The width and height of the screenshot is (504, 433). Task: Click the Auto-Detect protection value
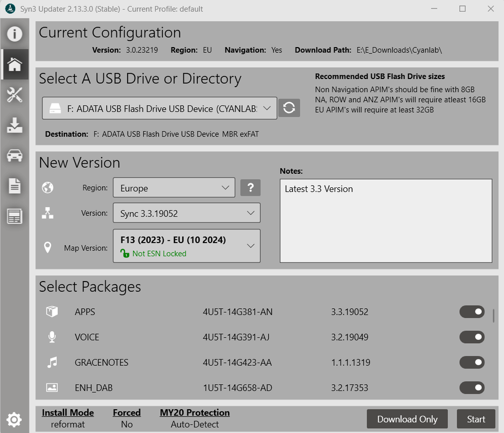click(195, 424)
